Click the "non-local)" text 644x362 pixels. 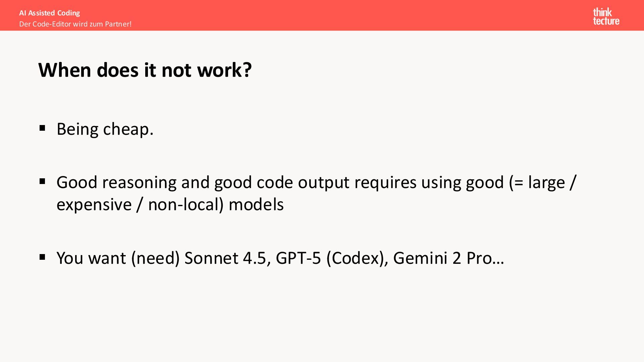pos(186,204)
